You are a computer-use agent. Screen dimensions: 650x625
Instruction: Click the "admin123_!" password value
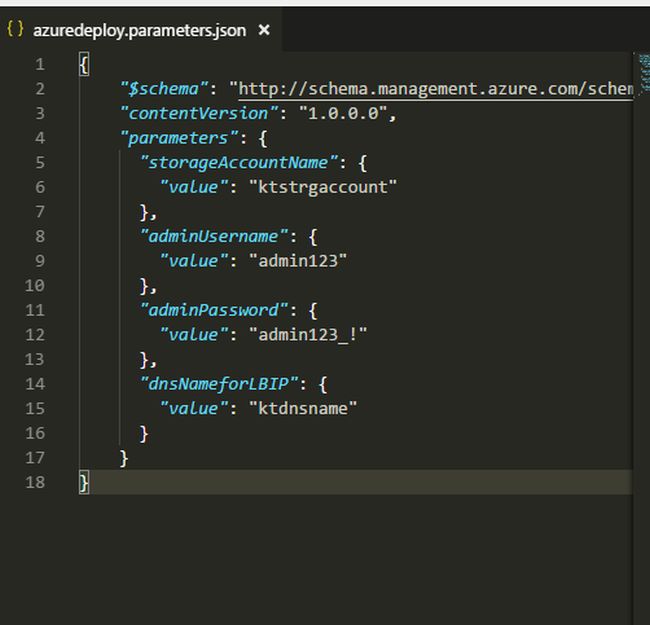coord(308,335)
